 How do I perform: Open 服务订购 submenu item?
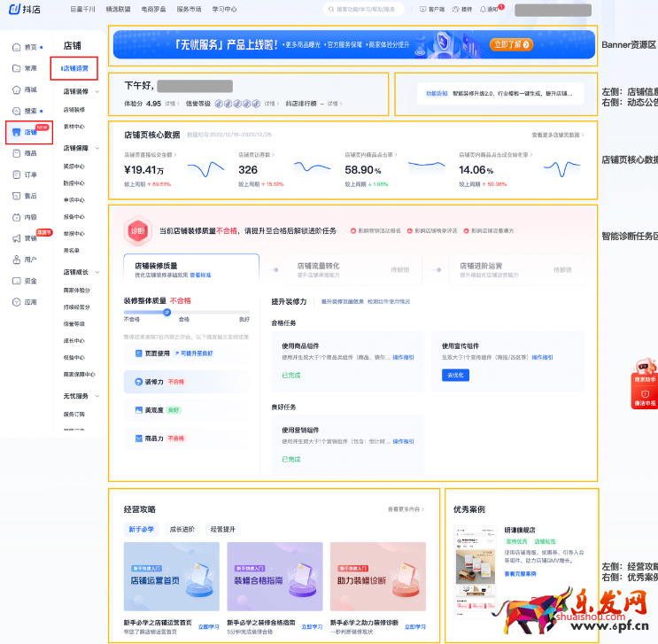[x=74, y=414]
